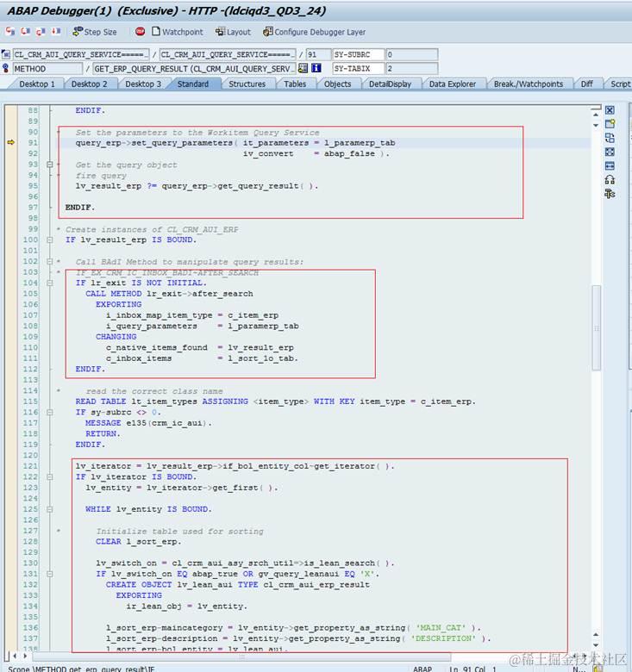Click the editor horizontal scrollbar
Image resolution: width=632 pixels, height=672 pixels.
coord(242,656)
